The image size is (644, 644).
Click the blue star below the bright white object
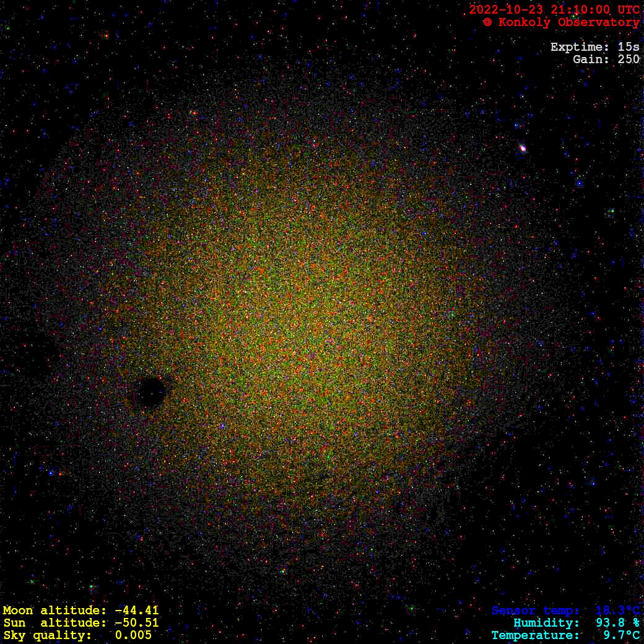pos(579,183)
